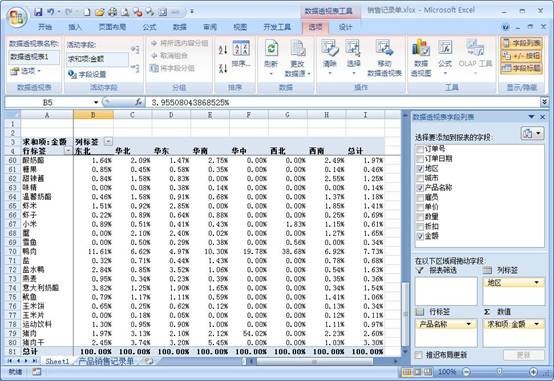Click the 100% zoom level
This screenshot has height=381, width=554.
[x=447, y=372]
